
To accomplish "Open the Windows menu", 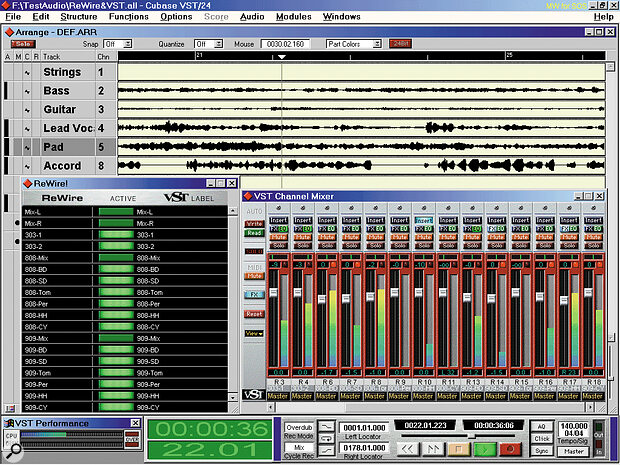I will [x=342, y=17].
